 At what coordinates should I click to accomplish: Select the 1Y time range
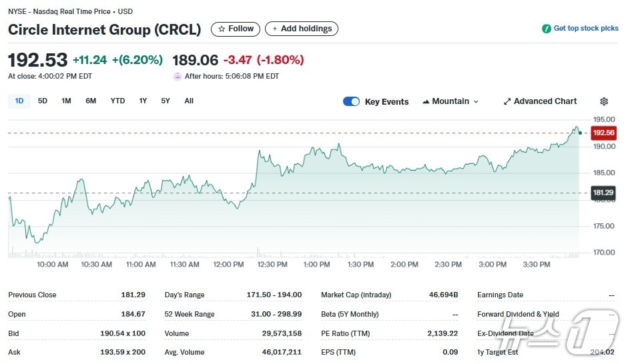(143, 101)
